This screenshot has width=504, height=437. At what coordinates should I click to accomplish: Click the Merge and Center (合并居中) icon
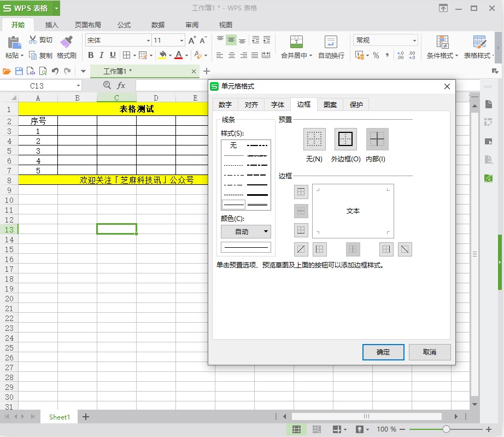pyautogui.click(x=296, y=42)
